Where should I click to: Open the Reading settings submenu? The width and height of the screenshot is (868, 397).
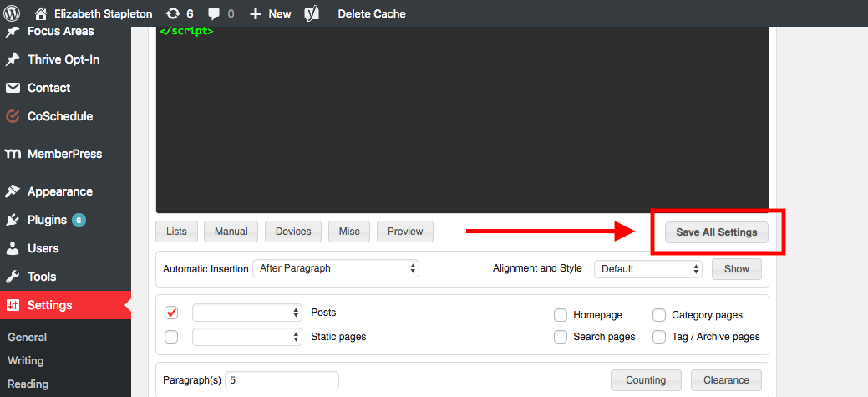coord(28,384)
